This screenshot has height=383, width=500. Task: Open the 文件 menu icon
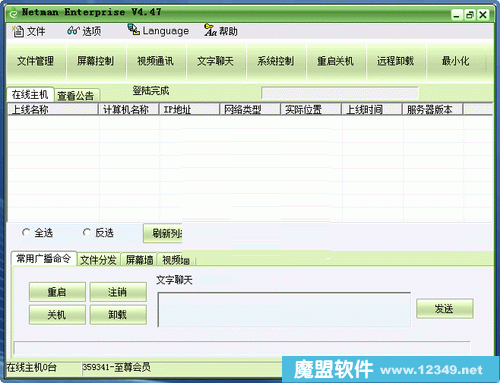coord(18,31)
